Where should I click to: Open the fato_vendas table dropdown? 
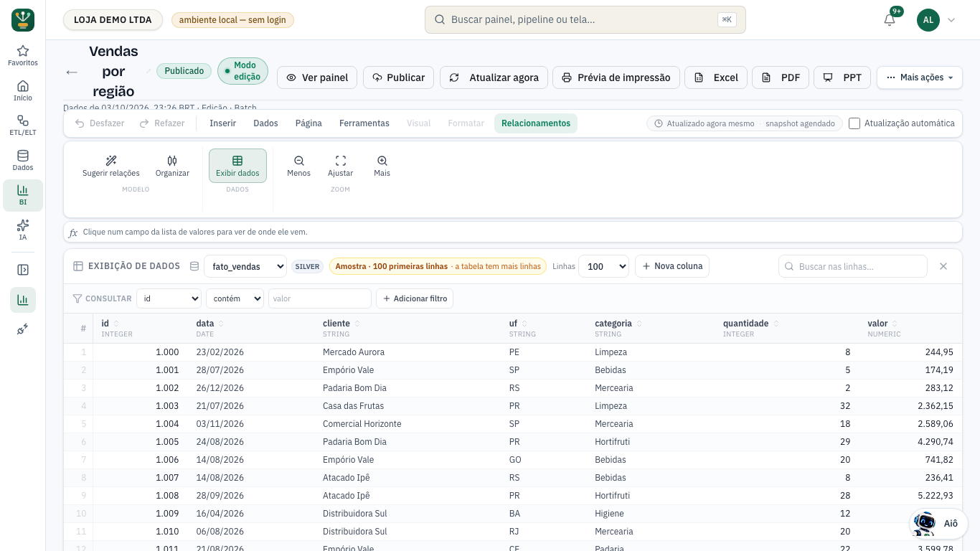(x=245, y=266)
